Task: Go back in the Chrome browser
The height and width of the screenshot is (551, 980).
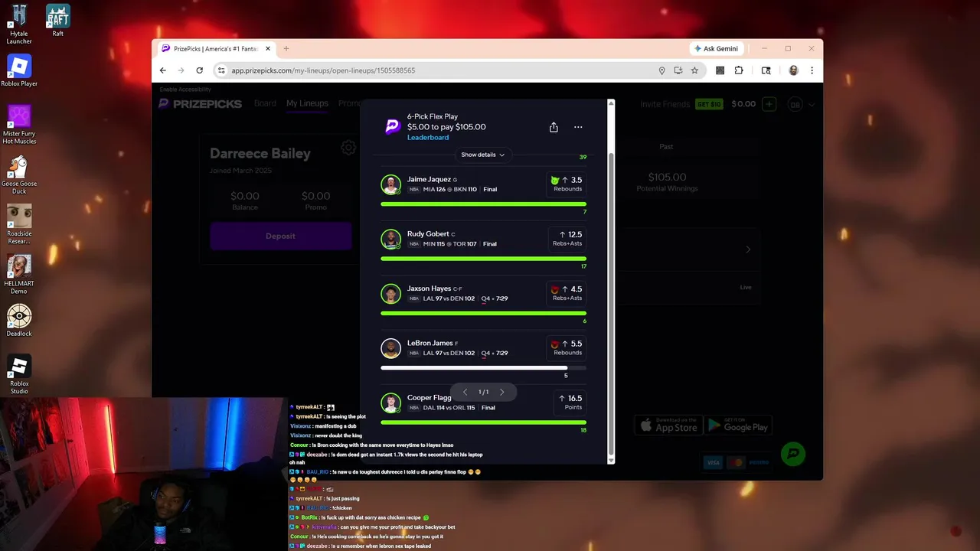Action: [x=163, y=70]
